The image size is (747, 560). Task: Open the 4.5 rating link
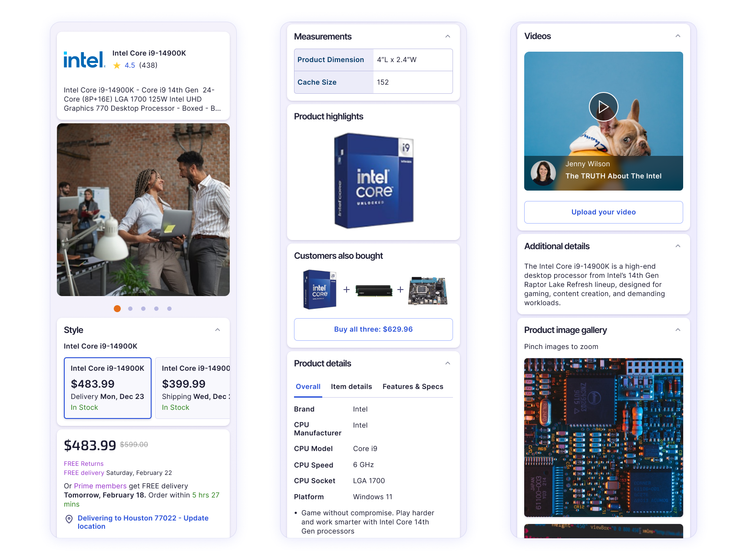130,66
